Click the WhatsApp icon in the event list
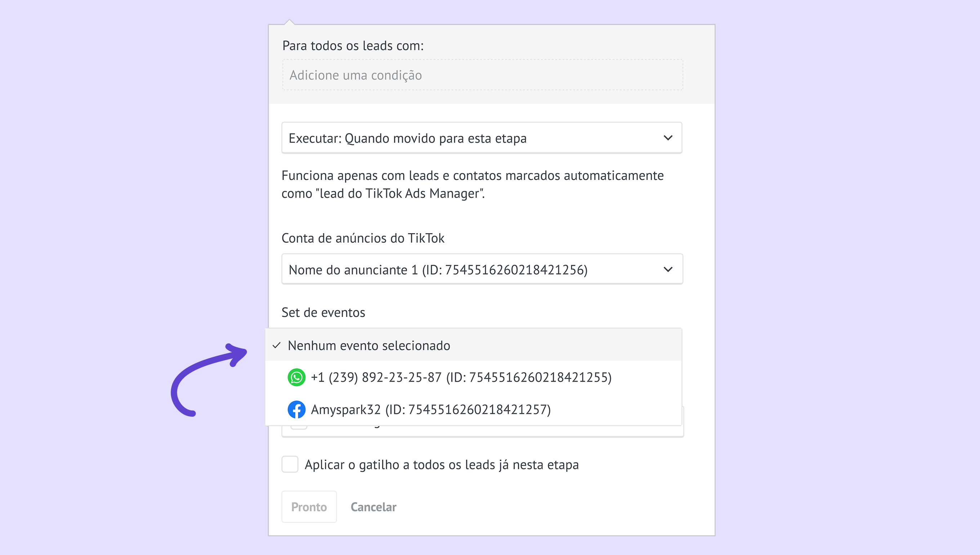 coord(296,377)
